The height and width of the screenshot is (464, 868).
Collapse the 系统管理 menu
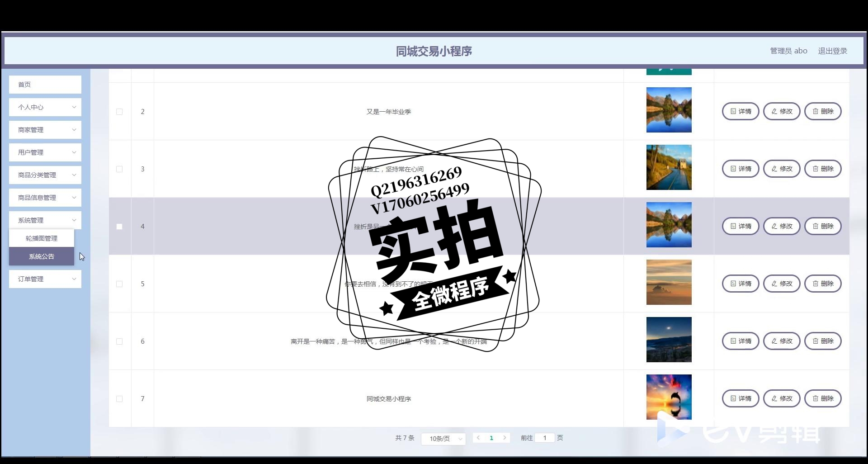coord(45,220)
